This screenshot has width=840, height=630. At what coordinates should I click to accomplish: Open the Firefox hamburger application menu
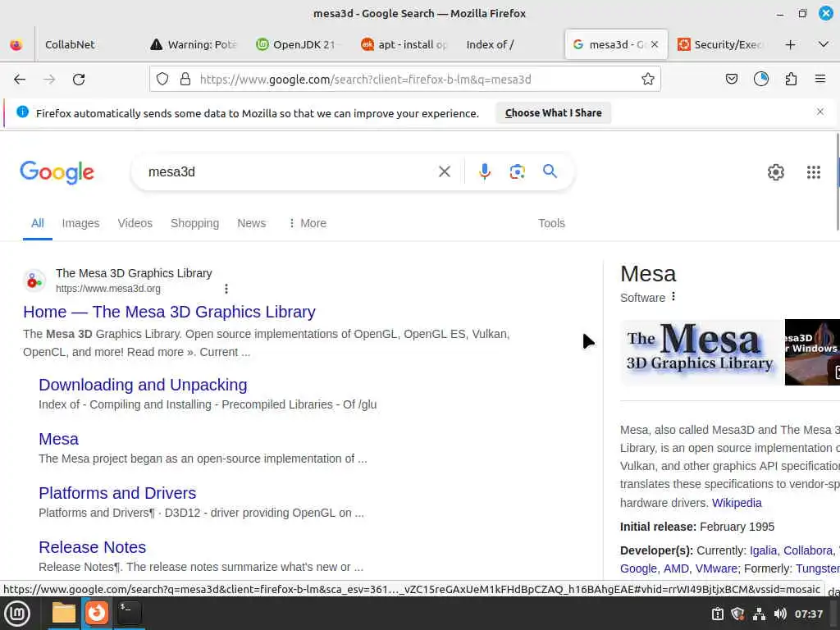(x=819, y=80)
